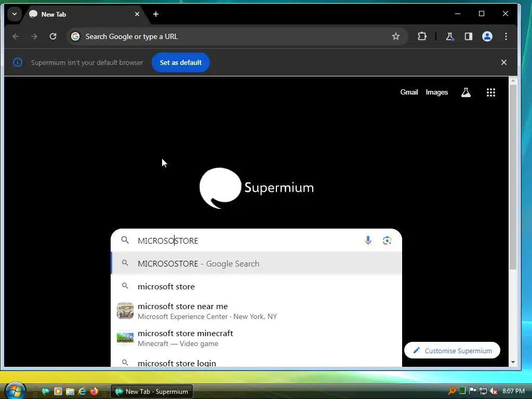
Task: Open the three-dot browser menu
Action: click(x=506, y=36)
